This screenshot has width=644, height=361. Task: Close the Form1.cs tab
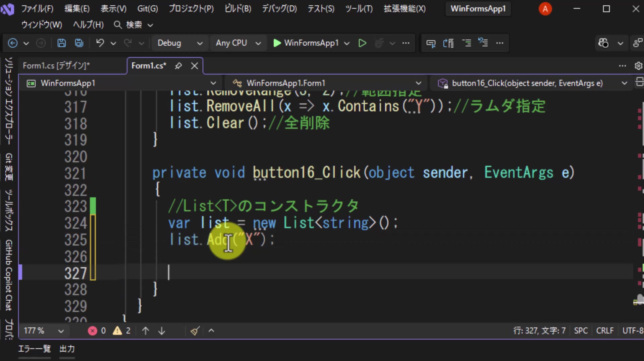(195, 66)
